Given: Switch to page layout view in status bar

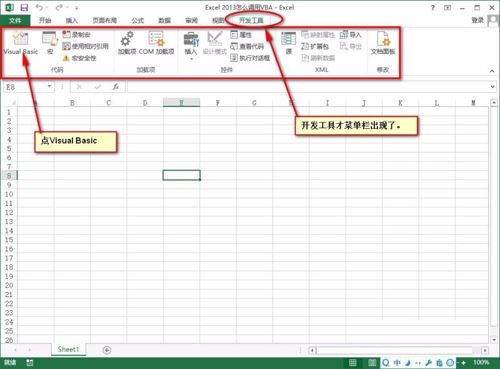Looking at the screenshot, I should coord(372,363).
